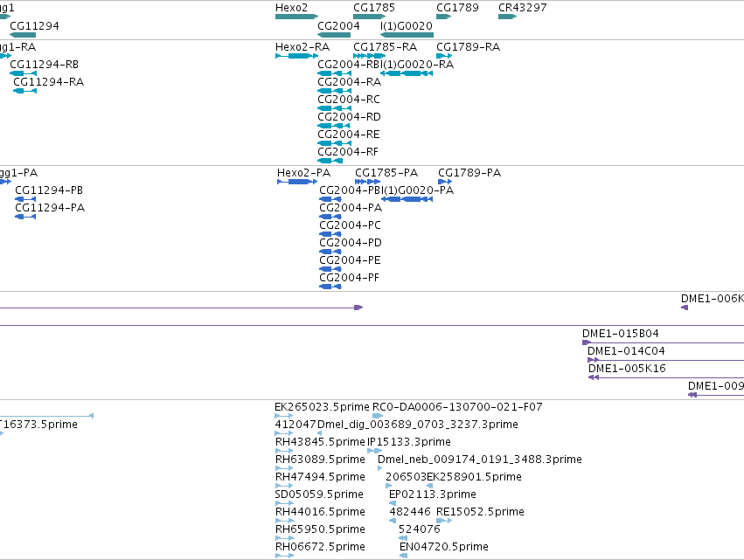Open the DME1-005K16 BAC label
This screenshot has width=744, height=560.
tap(627, 369)
